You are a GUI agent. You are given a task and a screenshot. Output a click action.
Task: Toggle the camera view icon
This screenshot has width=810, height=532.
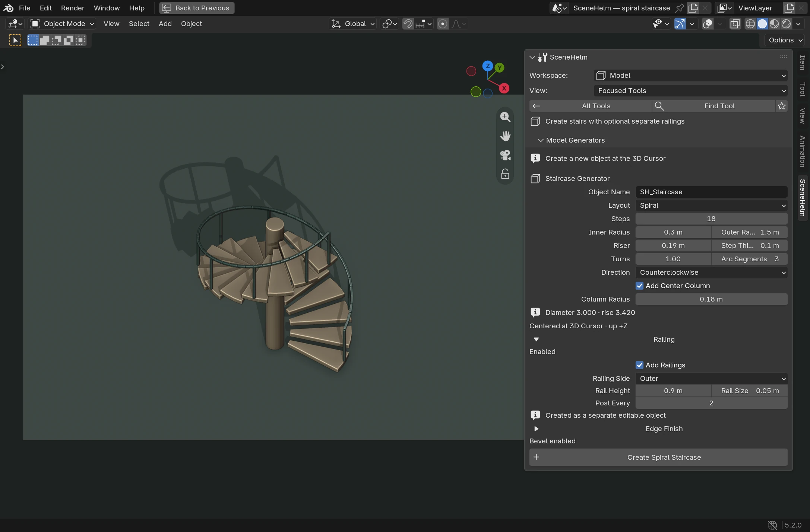click(x=505, y=155)
